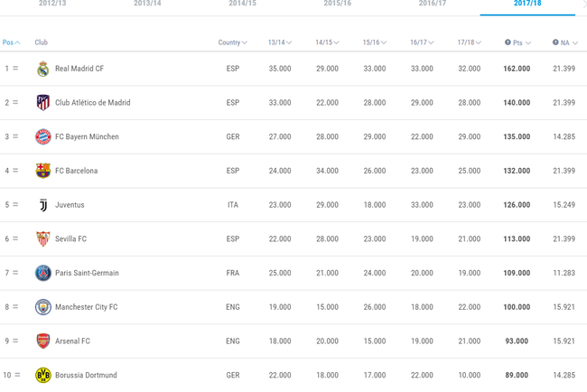Switch to the 2014/15 season tab
Screen dimensions: 587x392
[x=243, y=4]
